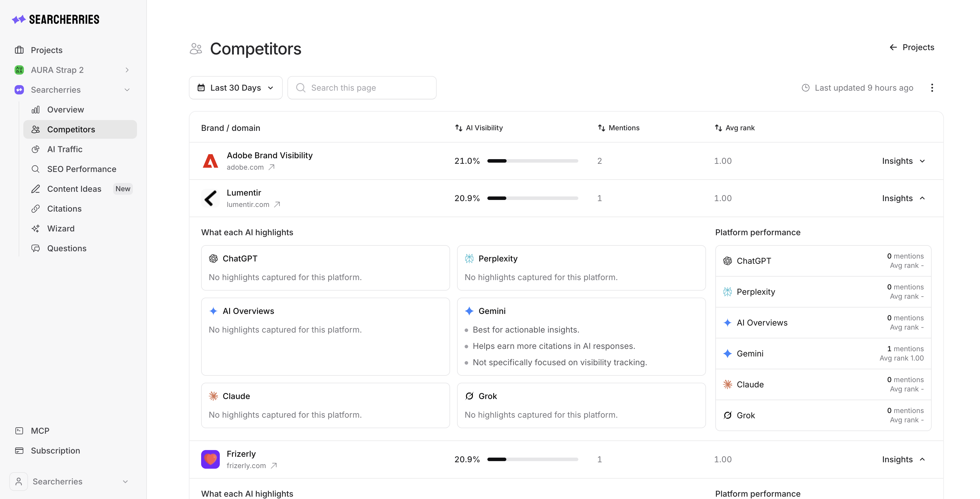Click the Adobe logo thumbnail
980x499 pixels.
pos(210,161)
